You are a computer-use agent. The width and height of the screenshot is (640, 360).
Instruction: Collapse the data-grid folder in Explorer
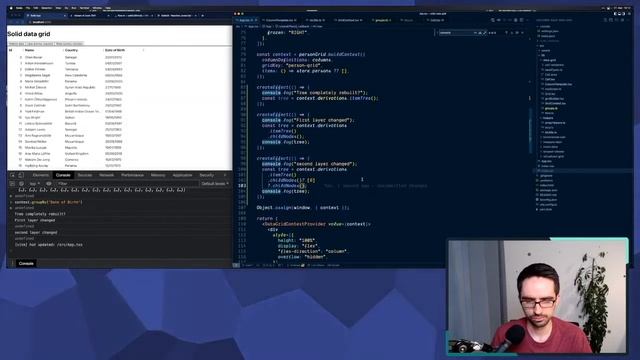pyautogui.click(x=549, y=60)
